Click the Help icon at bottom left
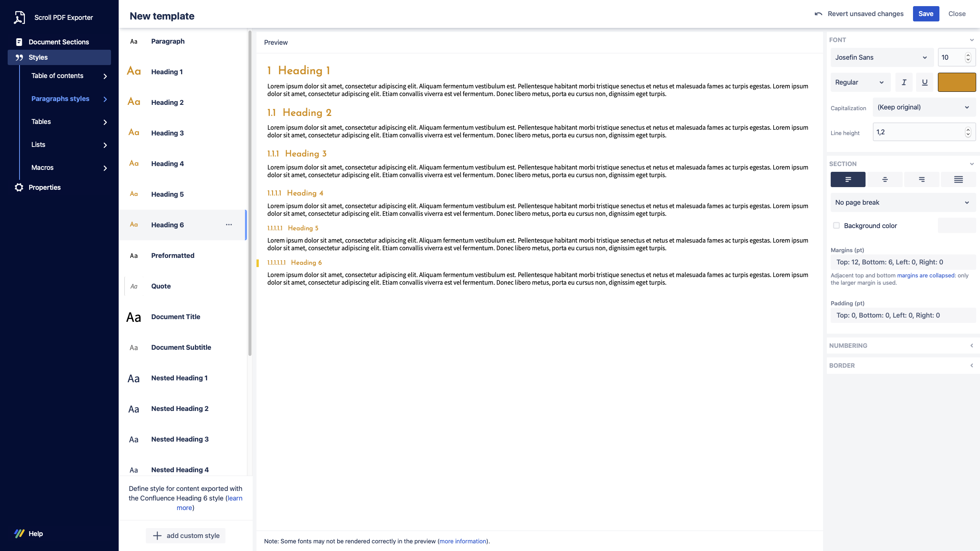This screenshot has width=980, height=551. [x=19, y=533]
